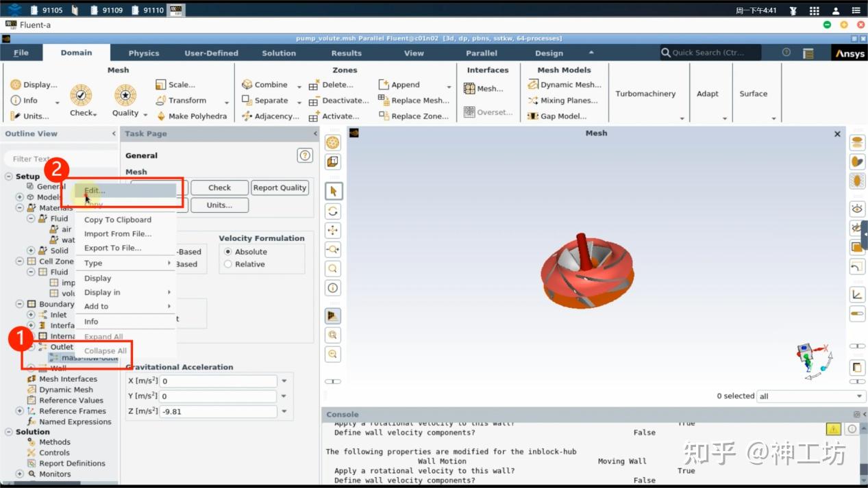This screenshot has width=868, height=488.
Task: Click into gravity Y acceleration field
Action: (218, 396)
